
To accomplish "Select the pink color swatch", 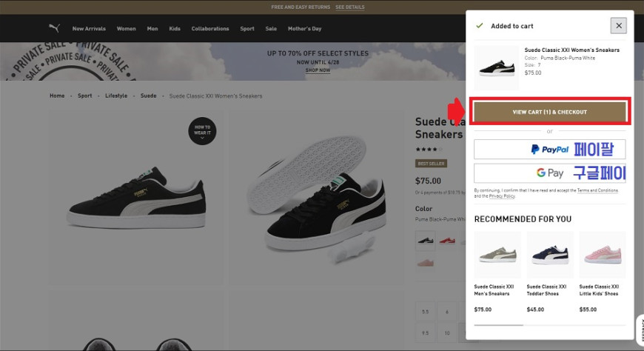I will tap(426, 263).
